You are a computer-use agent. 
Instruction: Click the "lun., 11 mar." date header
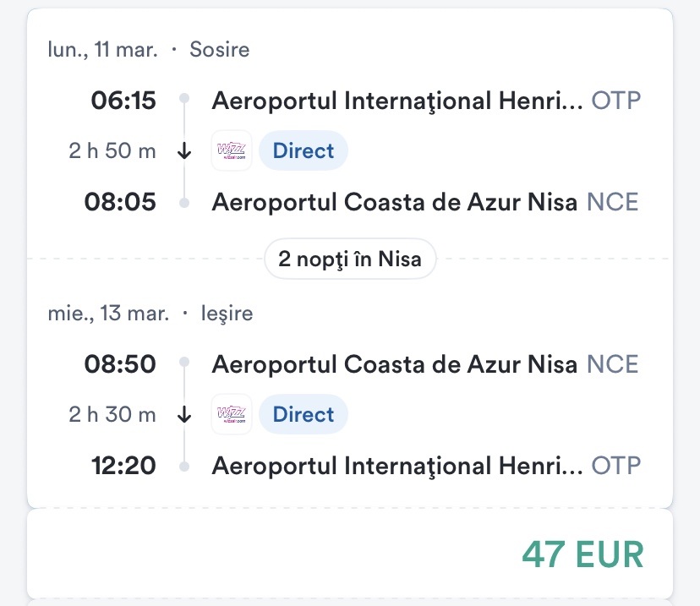[x=102, y=50]
